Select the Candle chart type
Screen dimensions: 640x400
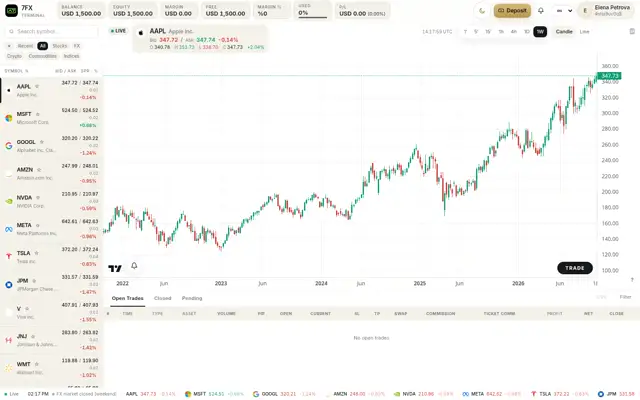click(564, 31)
